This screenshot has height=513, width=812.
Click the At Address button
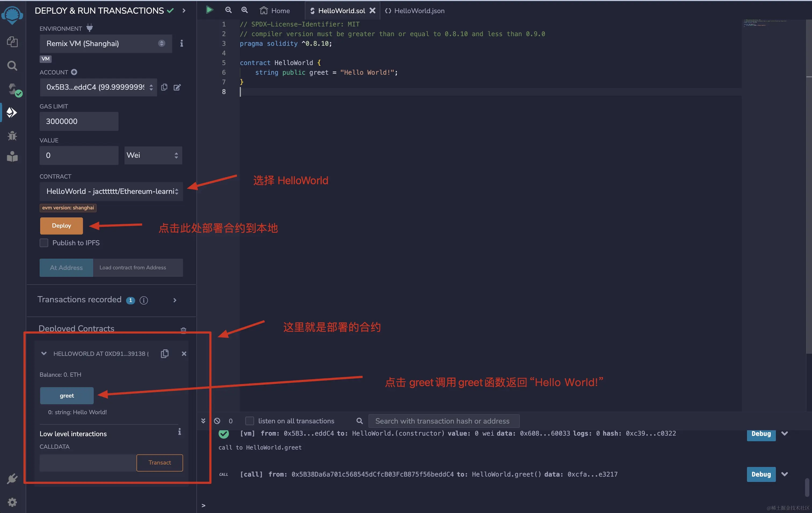[x=66, y=268]
